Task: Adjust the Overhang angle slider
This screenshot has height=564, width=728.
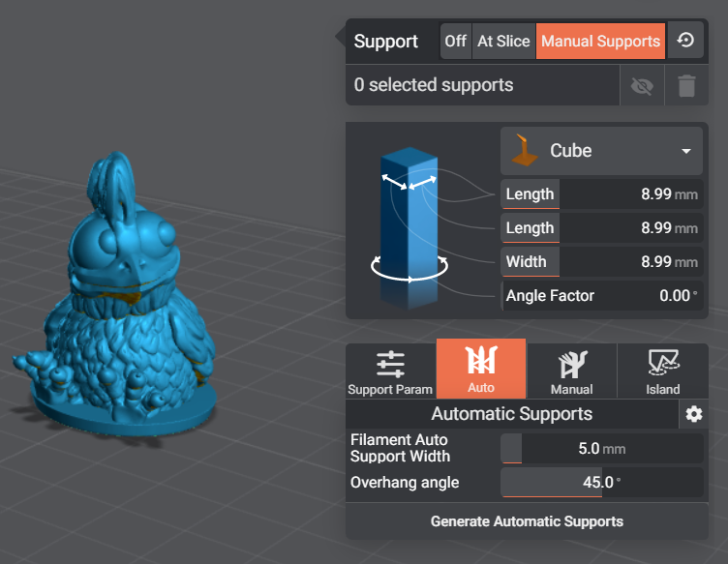Action: click(601, 483)
